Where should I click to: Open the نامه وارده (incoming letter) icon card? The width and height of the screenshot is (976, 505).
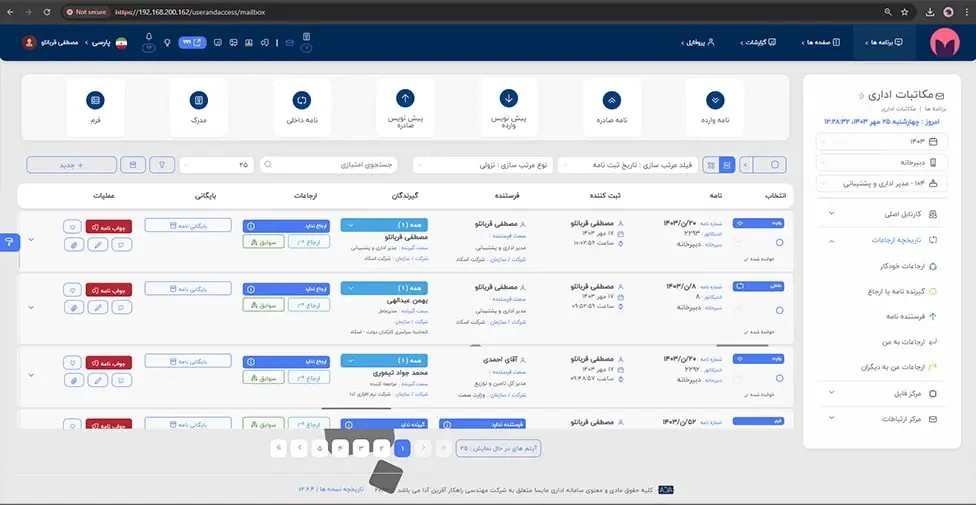tap(715, 107)
